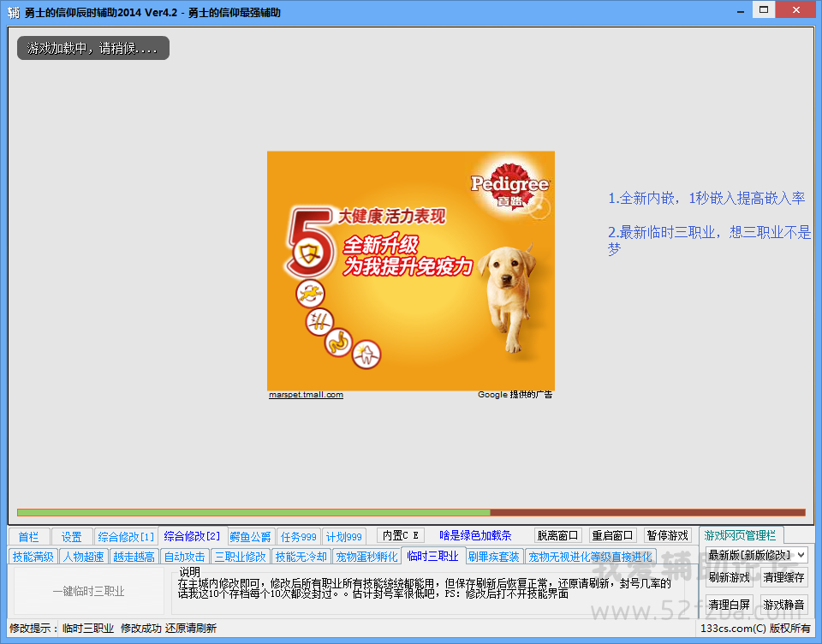This screenshot has height=644, width=822.
Task: Maximize the application window
Action: [x=764, y=9]
